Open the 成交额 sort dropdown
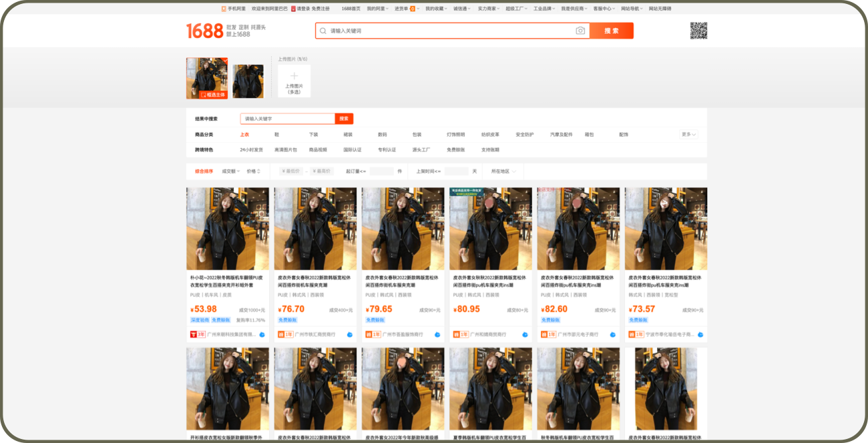The height and width of the screenshot is (443, 868). pyautogui.click(x=230, y=171)
